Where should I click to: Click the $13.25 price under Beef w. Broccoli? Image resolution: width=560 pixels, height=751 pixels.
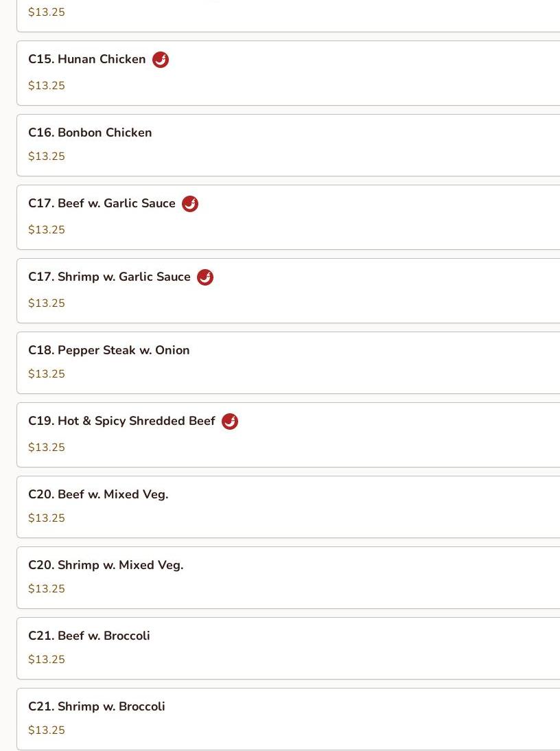(47, 660)
